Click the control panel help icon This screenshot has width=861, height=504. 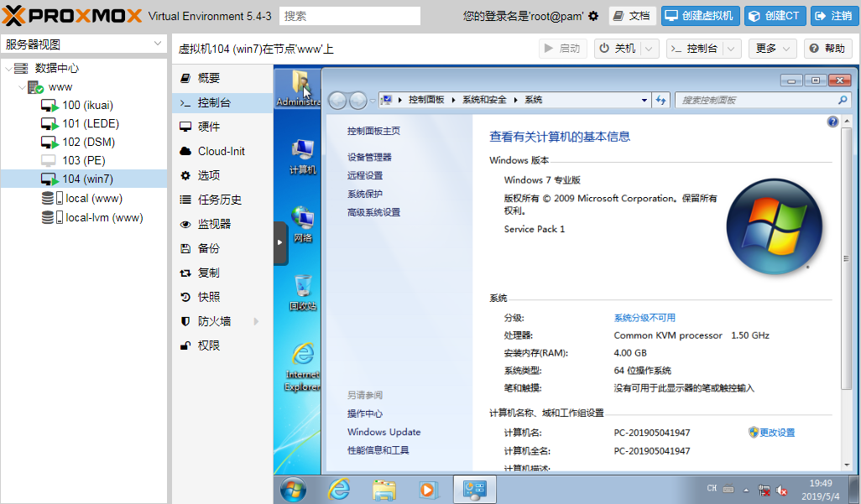(x=832, y=122)
